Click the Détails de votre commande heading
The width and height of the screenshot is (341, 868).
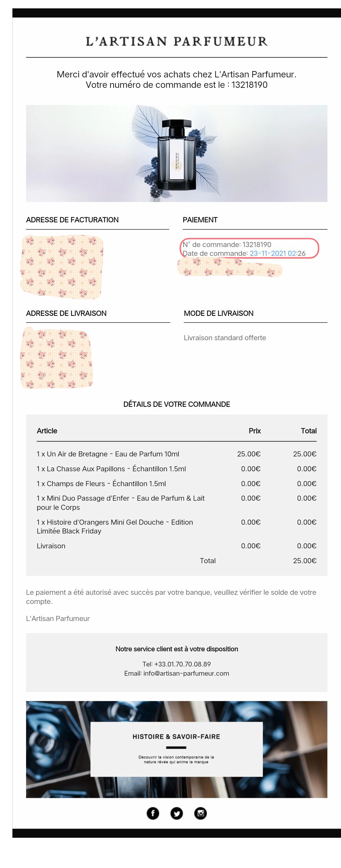pyautogui.click(x=176, y=404)
